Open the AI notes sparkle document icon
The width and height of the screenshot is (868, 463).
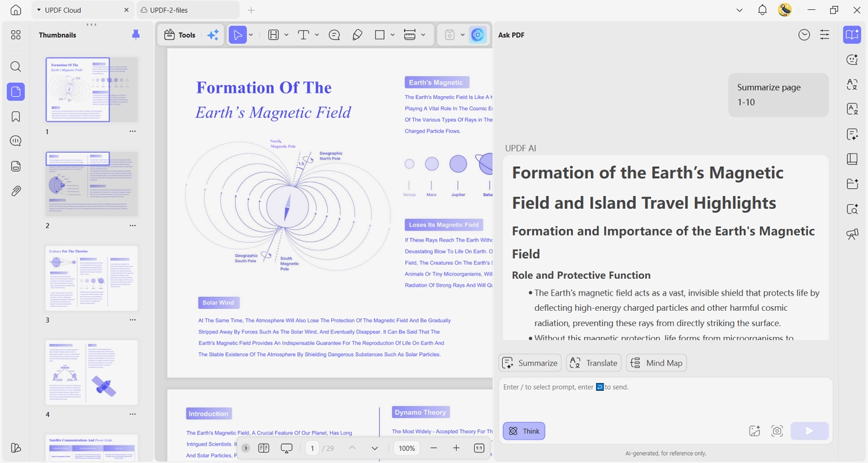tap(852, 134)
